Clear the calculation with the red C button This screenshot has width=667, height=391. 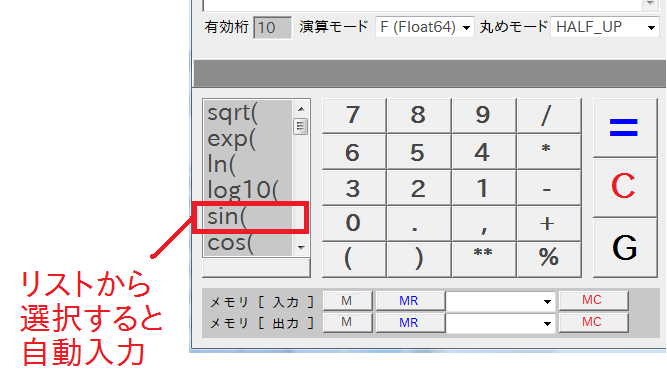point(625,187)
